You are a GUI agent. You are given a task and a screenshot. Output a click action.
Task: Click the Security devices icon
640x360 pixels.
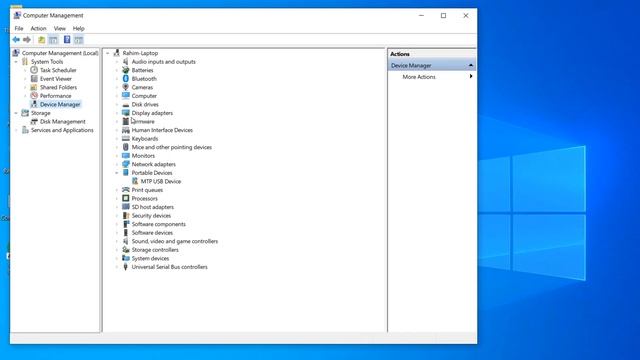126,216
